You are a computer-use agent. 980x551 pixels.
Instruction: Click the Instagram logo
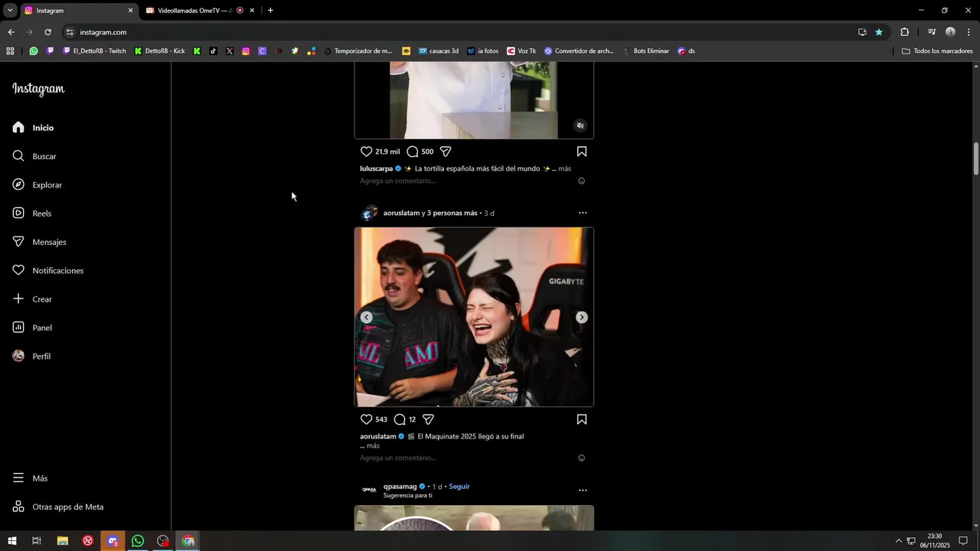pyautogui.click(x=38, y=90)
